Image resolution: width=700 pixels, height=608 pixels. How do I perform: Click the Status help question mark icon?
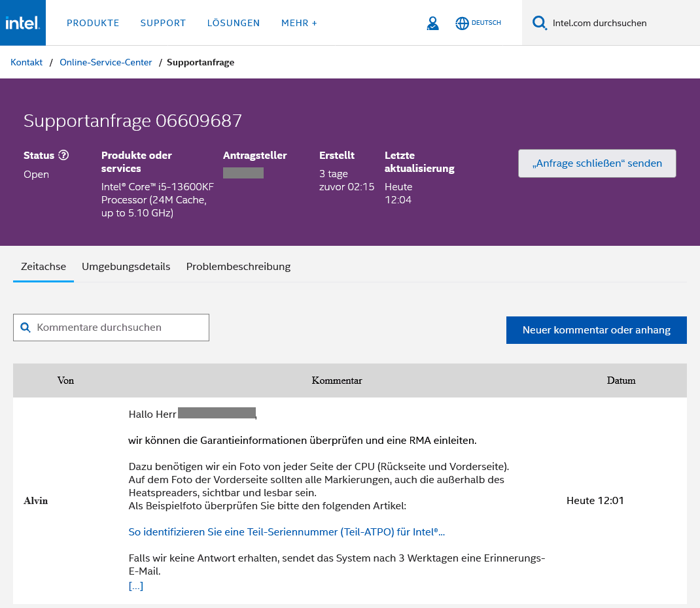[x=64, y=155]
